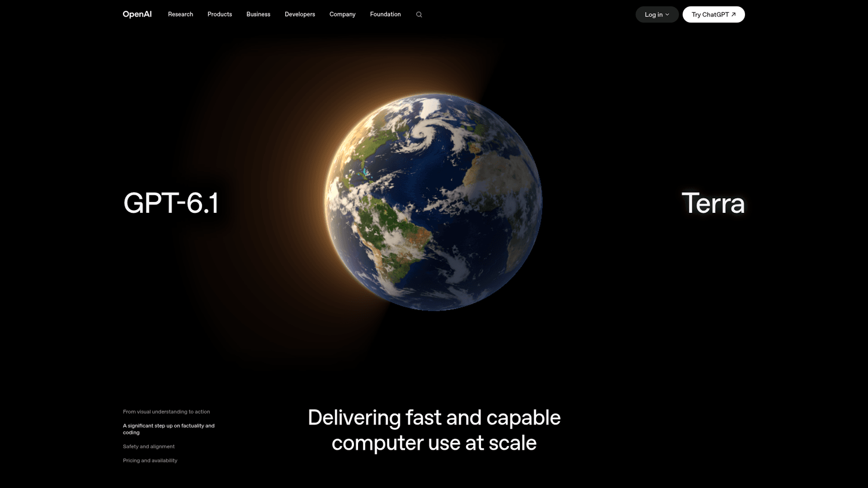Open the search magnifier icon
The width and height of the screenshot is (868, 488).
pyautogui.click(x=419, y=14)
